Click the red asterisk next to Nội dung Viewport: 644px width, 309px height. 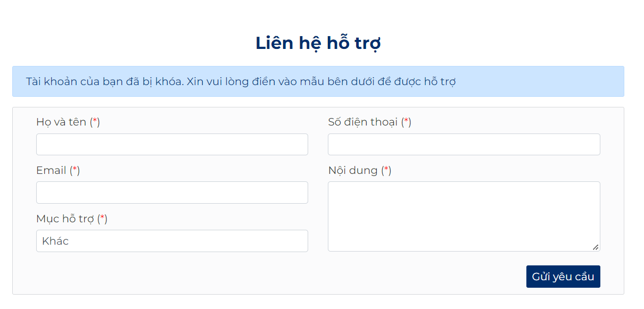(386, 170)
